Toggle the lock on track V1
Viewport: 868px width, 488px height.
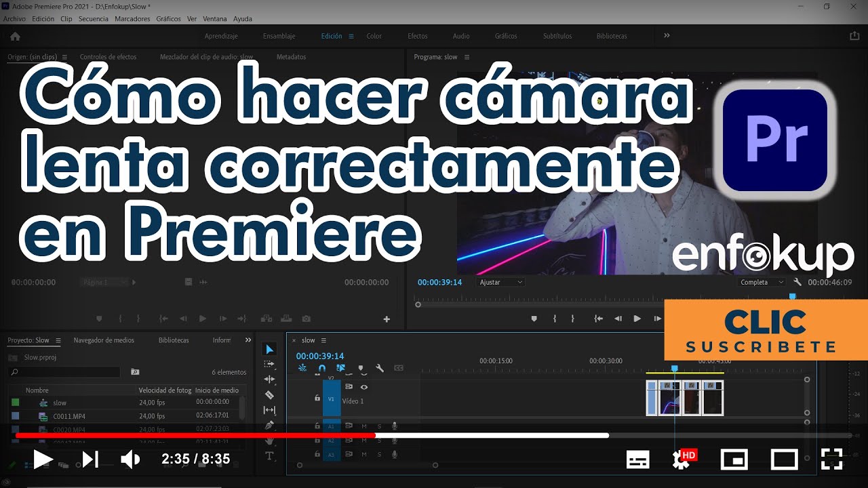[x=317, y=399]
